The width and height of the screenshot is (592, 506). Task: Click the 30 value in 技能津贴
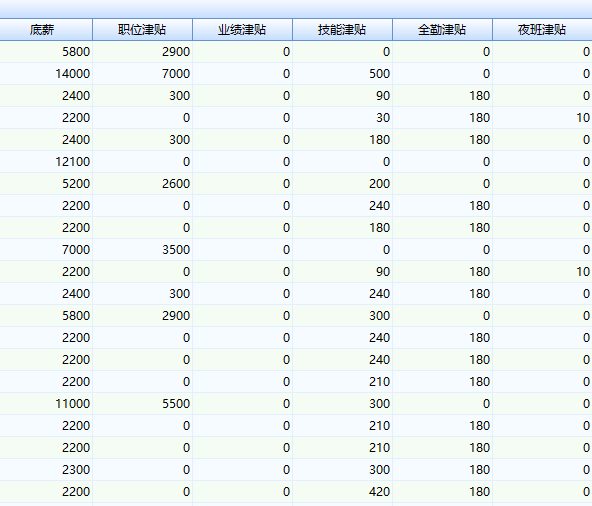pyautogui.click(x=342, y=118)
